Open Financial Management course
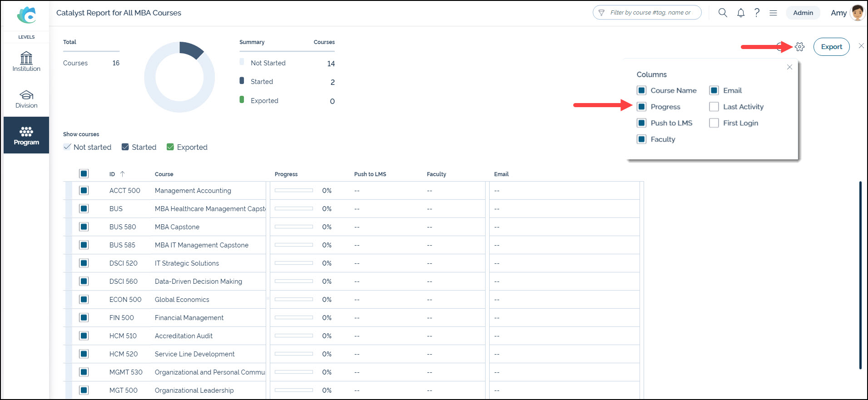868x400 pixels. [189, 318]
